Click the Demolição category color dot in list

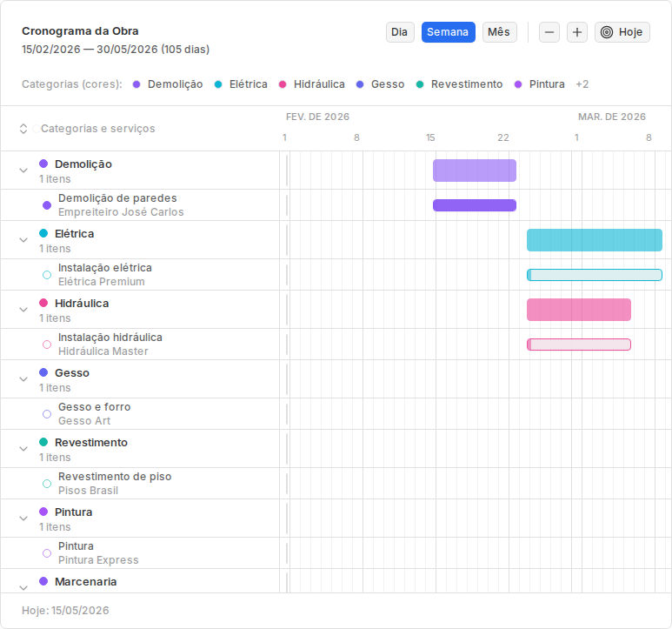[x=43, y=164]
